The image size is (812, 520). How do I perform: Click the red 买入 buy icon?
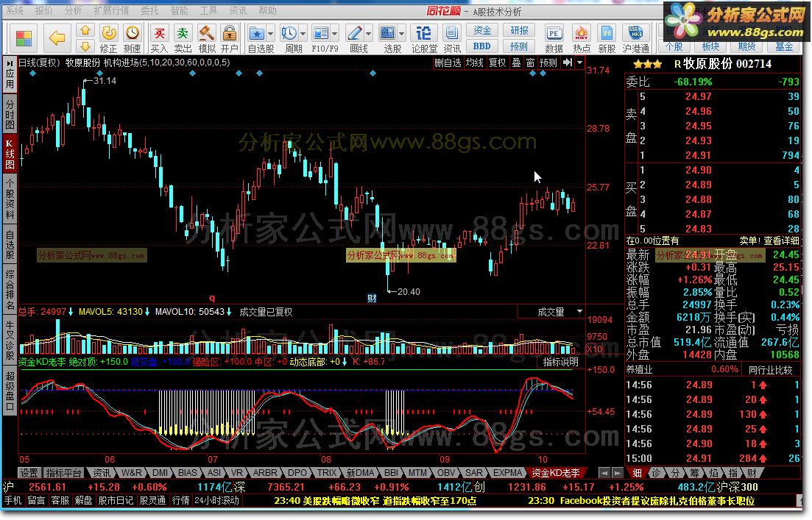pyautogui.click(x=160, y=34)
